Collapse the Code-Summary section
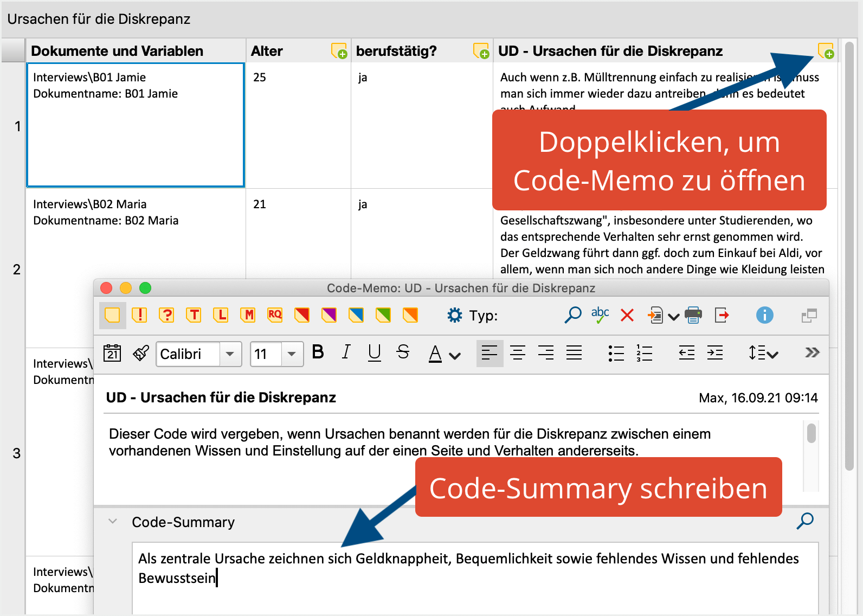863x616 pixels. [x=113, y=522]
